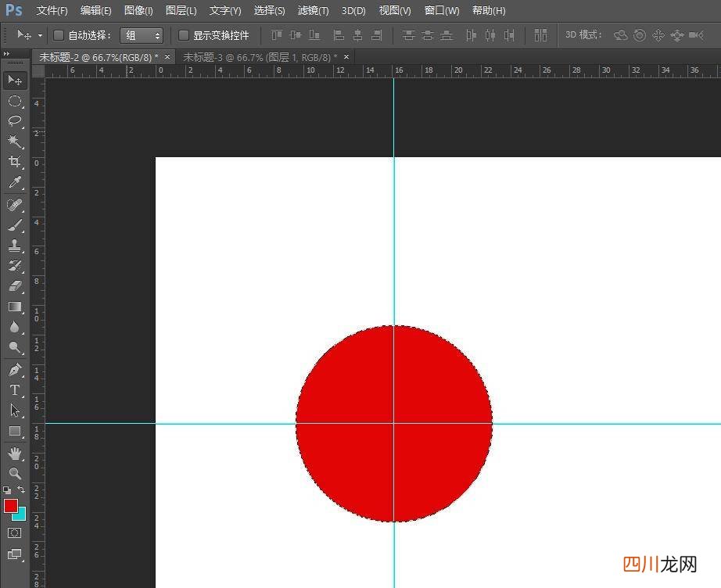Change the screen mode
Screen dimensions: 721x588
tap(15, 554)
